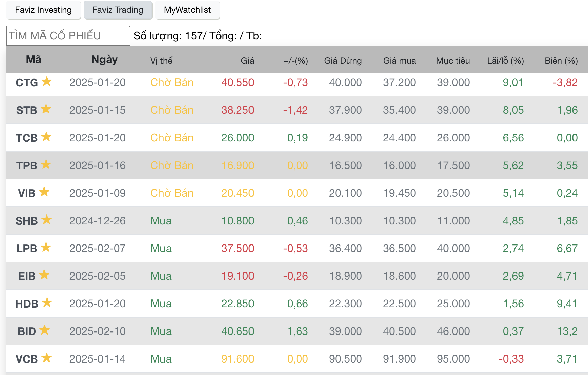Sort table by Ngày column header
The image size is (588, 375).
point(105,60)
